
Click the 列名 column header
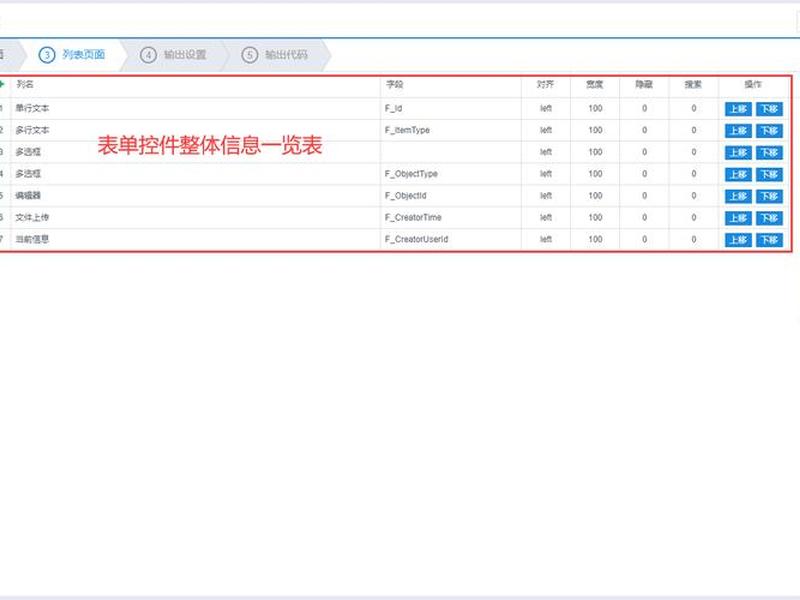pyautogui.click(x=25, y=84)
